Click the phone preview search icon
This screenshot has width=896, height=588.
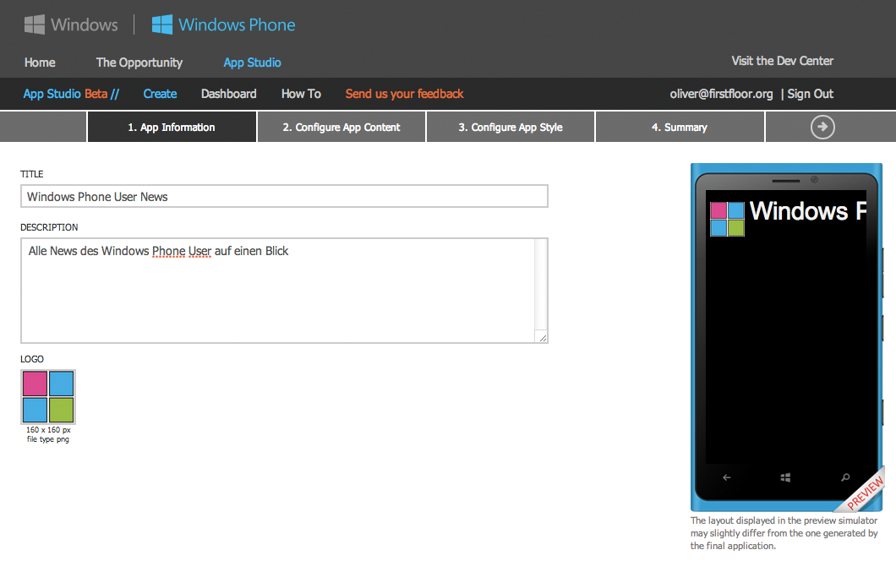point(845,477)
